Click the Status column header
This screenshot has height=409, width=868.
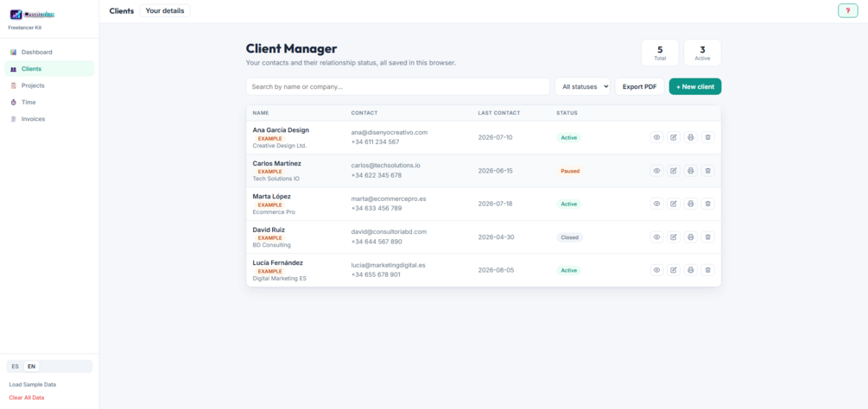pyautogui.click(x=567, y=113)
